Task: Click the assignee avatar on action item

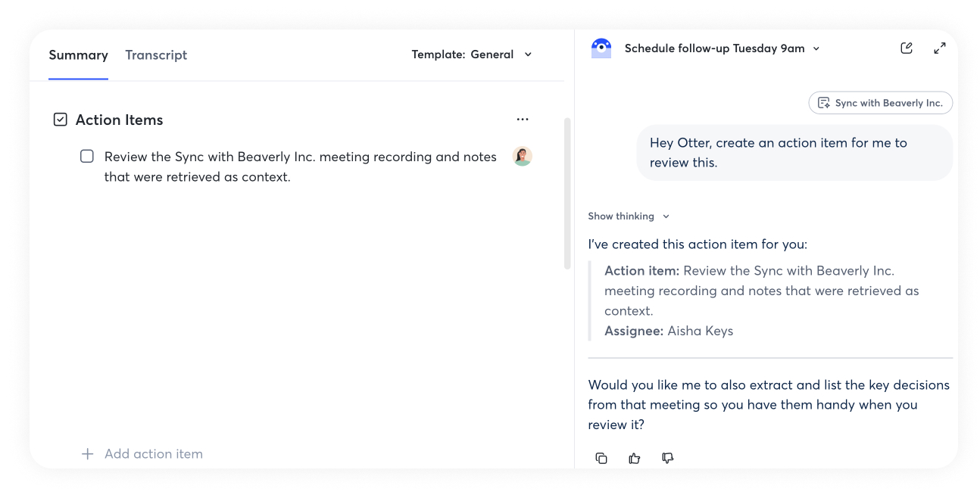Action: pos(522,157)
